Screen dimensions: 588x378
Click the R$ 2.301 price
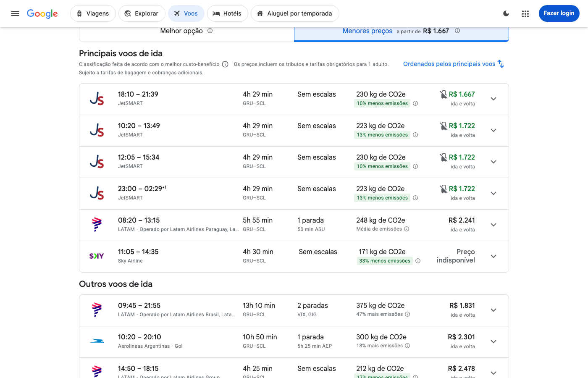(461, 337)
